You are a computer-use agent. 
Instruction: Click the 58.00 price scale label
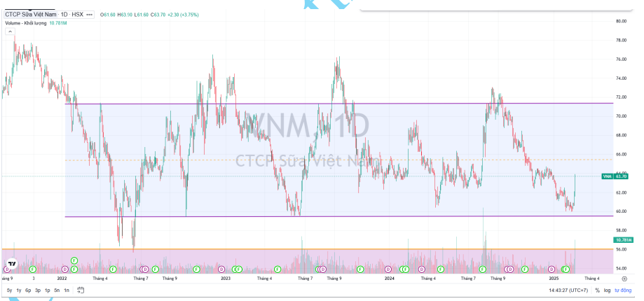[x=621, y=230]
